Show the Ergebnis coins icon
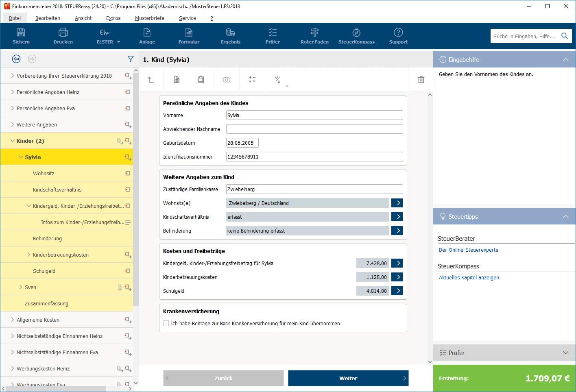The width and height of the screenshot is (576, 392). (230, 33)
